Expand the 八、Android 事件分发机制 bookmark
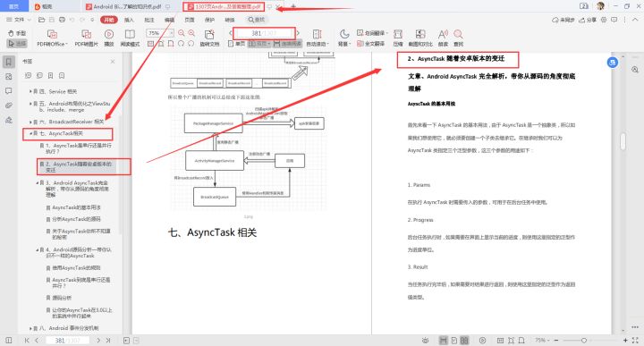Image resolution: width=644 pixels, height=346 pixels. [30, 328]
